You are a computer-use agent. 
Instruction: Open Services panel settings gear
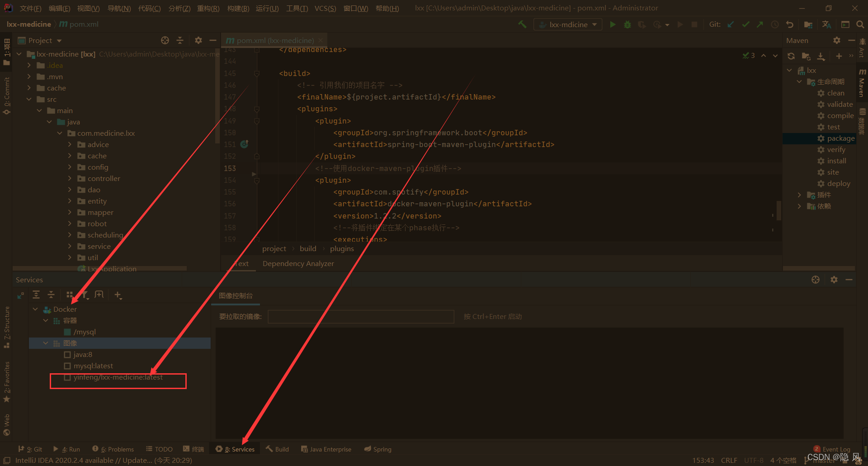[x=834, y=280]
